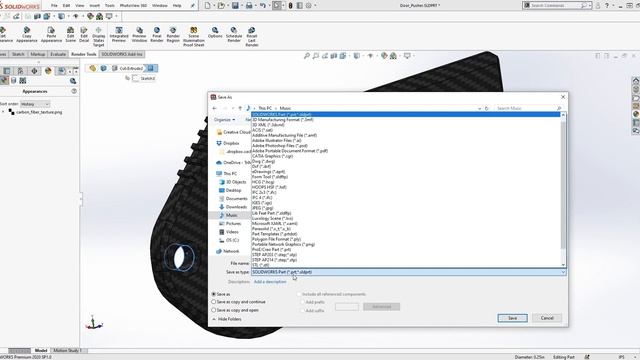Select the Render Region tool
The image size is (640, 360).
(173, 34)
